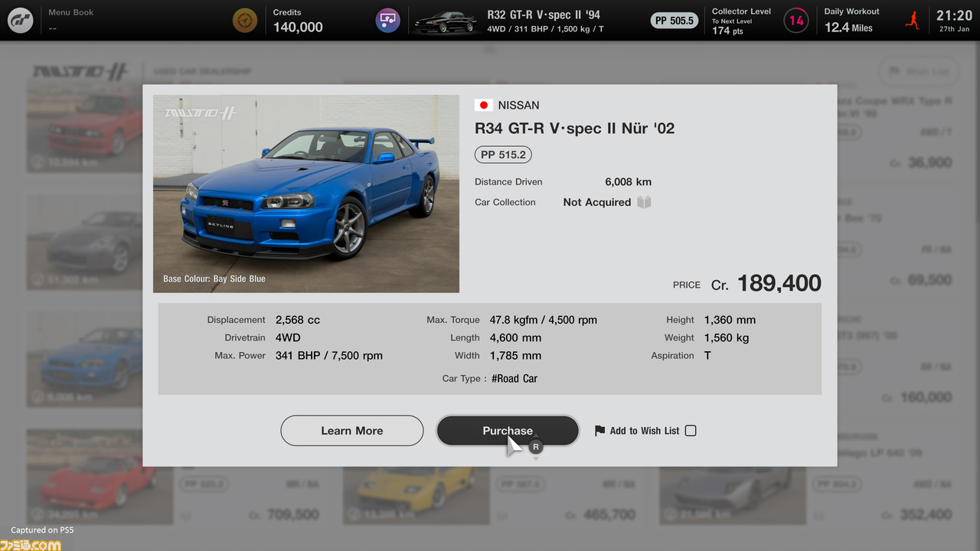The height and width of the screenshot is (551, 980).
Task: Open the Collector Level 14 circle icon
Action: (x=796, y=21)
